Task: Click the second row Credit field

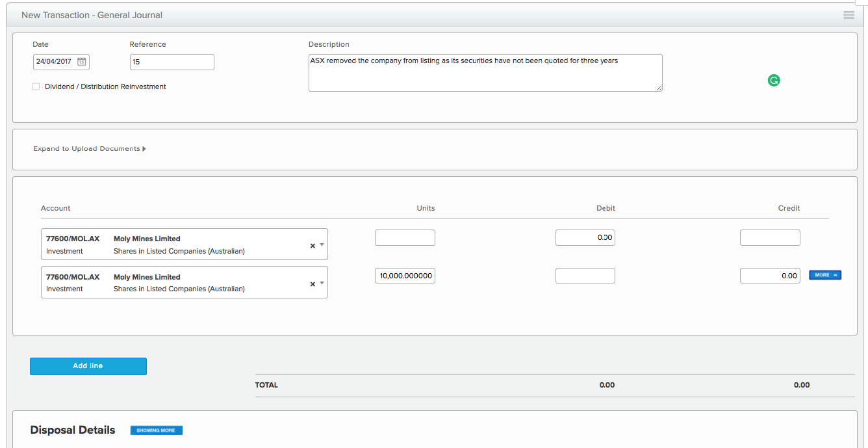Action: pos(770,276)
